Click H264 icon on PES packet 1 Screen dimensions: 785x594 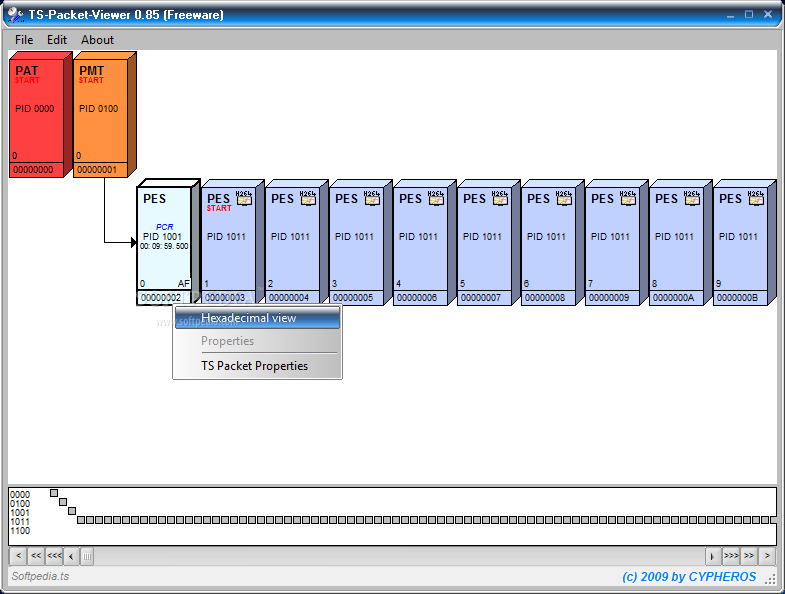(x=244, y=198)
